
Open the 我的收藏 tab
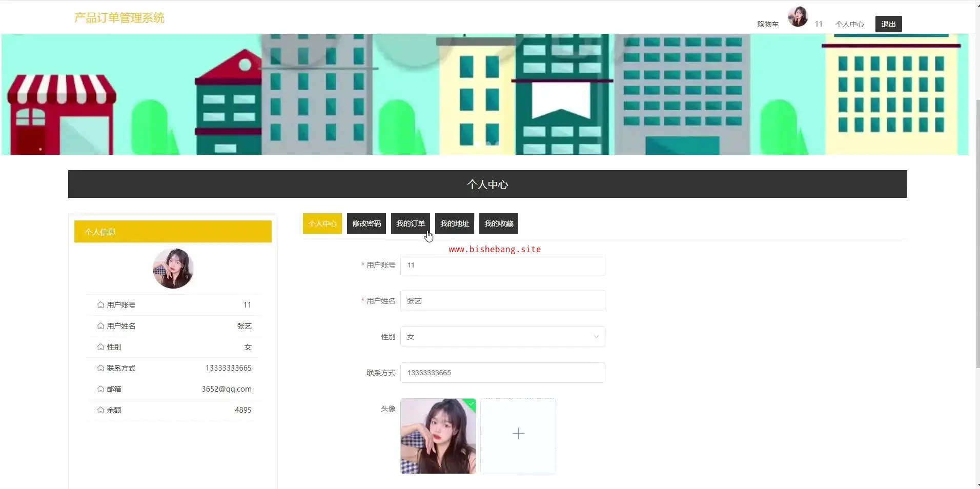pyautogui.click(x=498, y=223)
